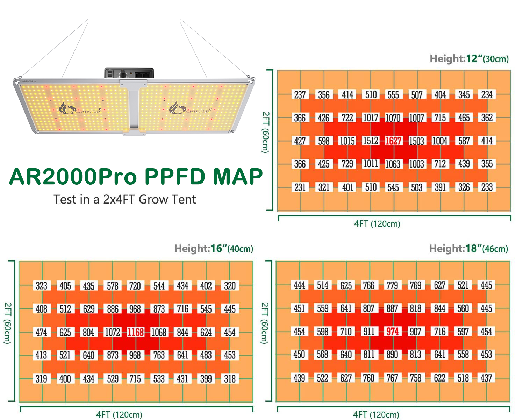Click the "4FT (120cm)" label under the 18" map
The height and width of the screenshot is (420, 516).
[376, 415]
